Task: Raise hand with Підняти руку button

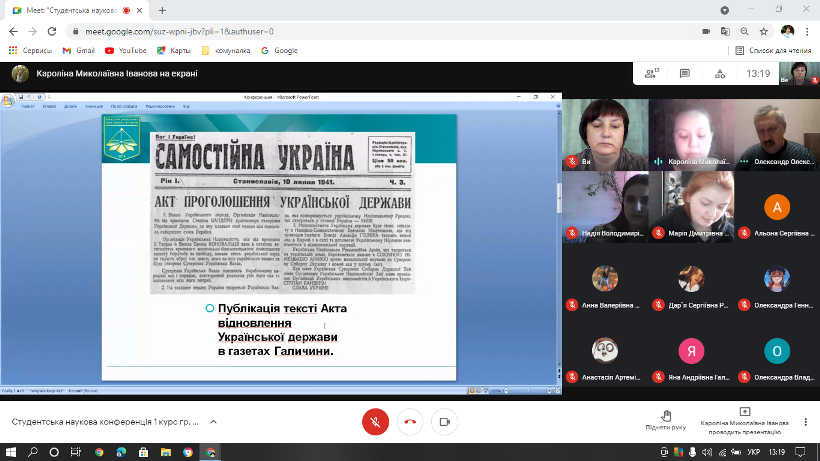Action: 665,420
